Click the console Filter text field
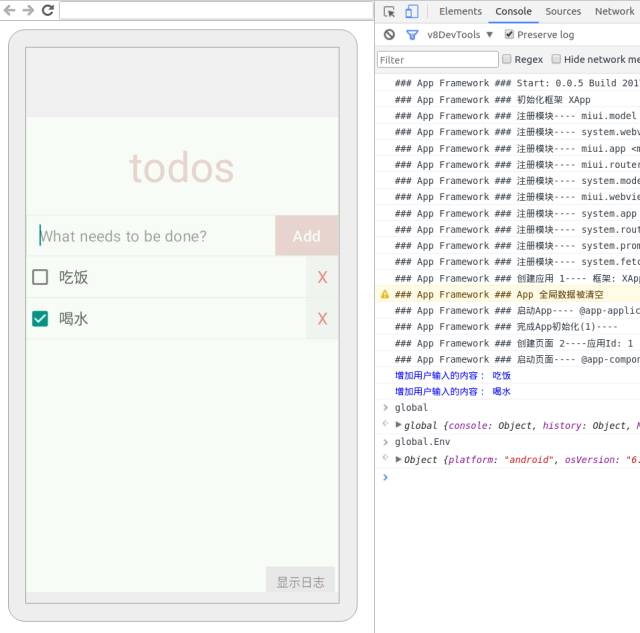640x633 pixels. click(438, 60)
